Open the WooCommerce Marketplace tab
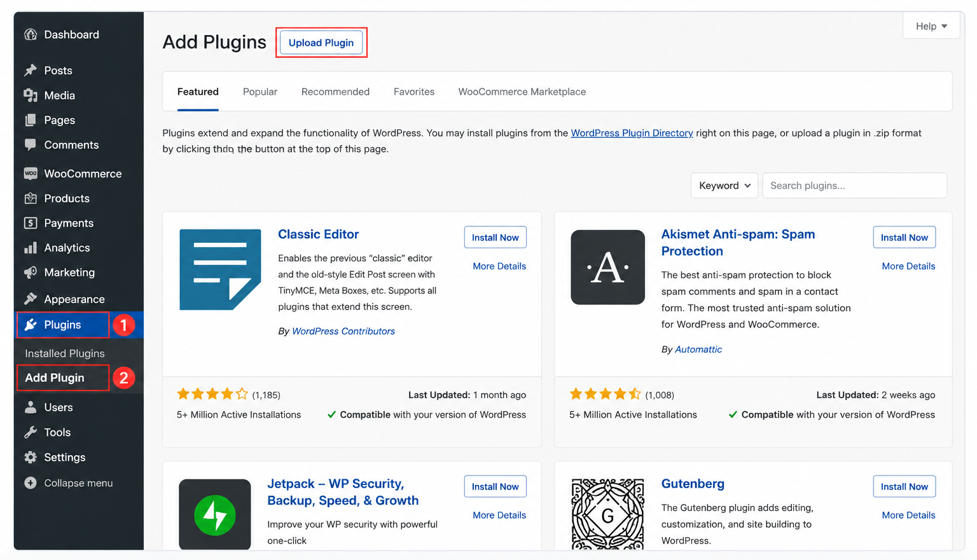Viewport: 977px width, 560px height. (x=522, y=92)
